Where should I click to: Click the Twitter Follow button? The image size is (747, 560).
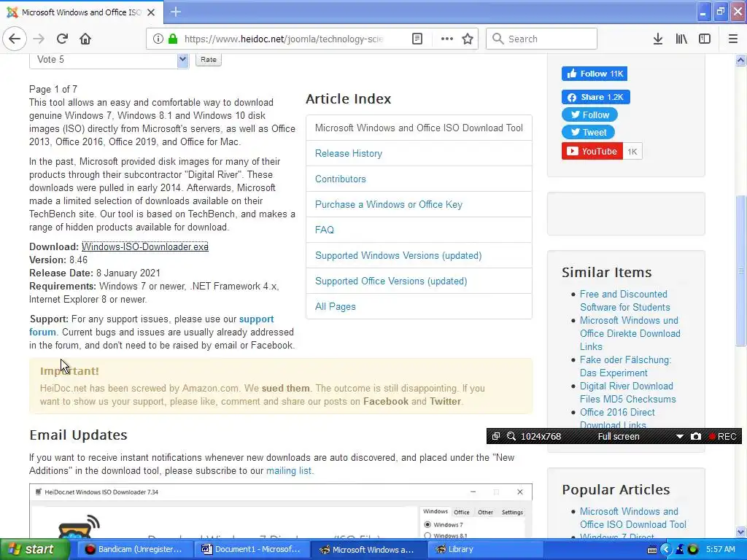[x=589, y=114]
